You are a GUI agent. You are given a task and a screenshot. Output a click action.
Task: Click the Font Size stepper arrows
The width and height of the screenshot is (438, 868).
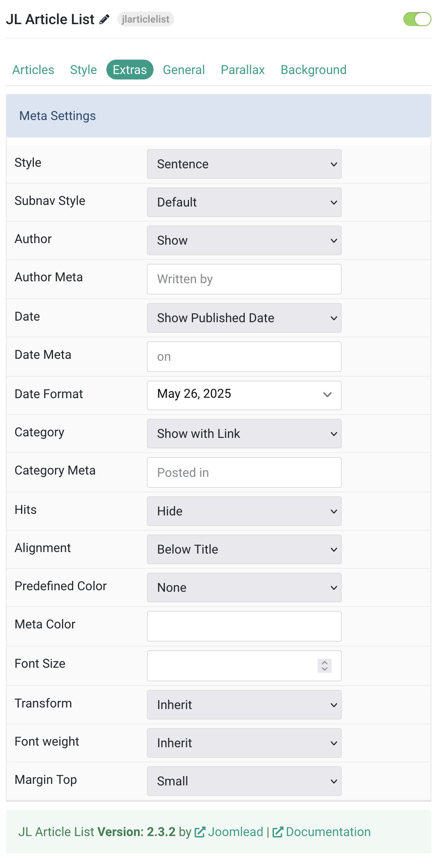coord(324,665)
